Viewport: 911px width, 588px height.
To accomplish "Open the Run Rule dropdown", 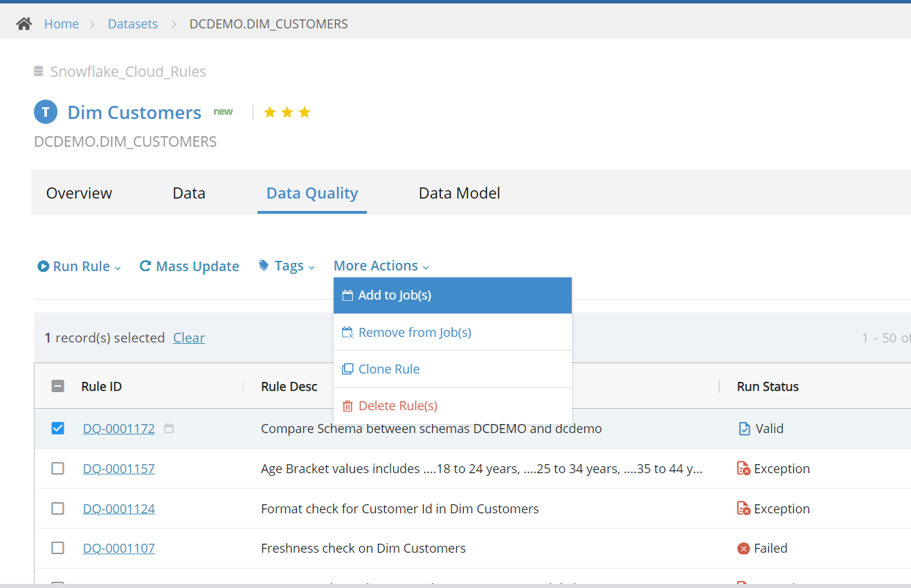I will click(80, 266).
